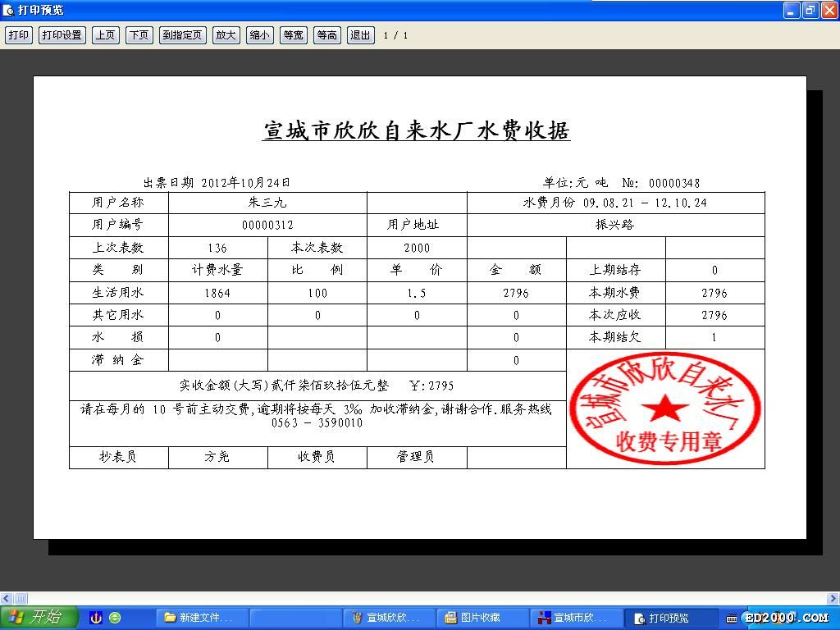Image resolution: width=840 pixels, height=630 pixels.
Task: Fit to height with 等高
Action: pos(326,35)
